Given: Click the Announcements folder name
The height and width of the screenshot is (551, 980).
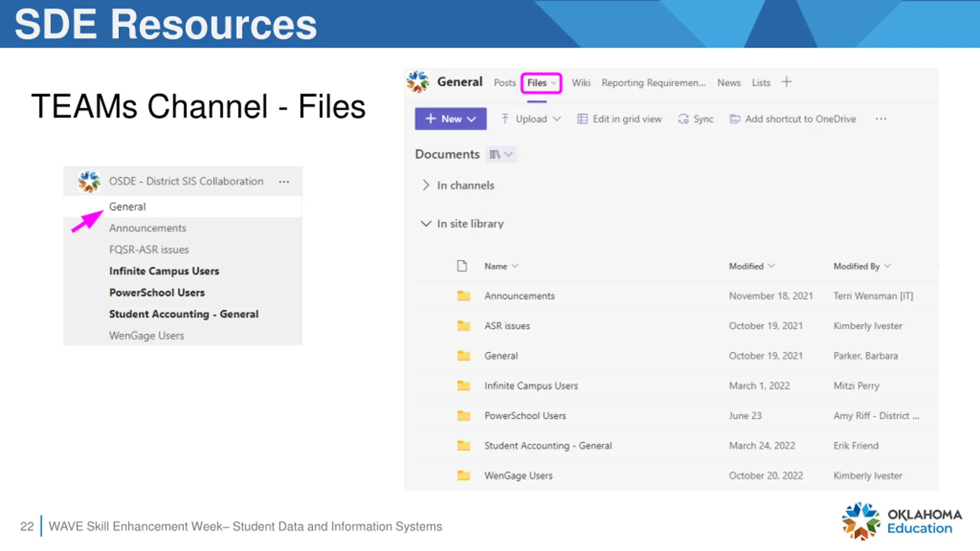Looking at the screenshot, I should (519, 296).
